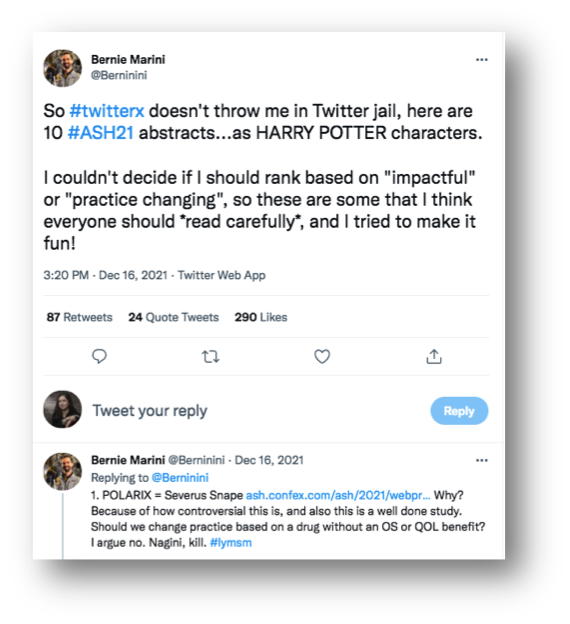View the 24 Quote Tweets list
This screenshot has width=570, height=624.
point(174,317)
